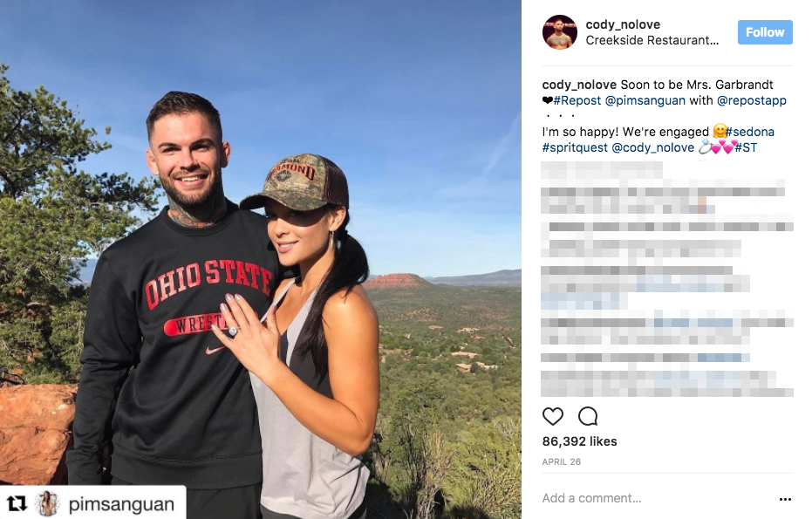Click the #Repost hashtag
812x519 pixels.
(x=577, y=100)
